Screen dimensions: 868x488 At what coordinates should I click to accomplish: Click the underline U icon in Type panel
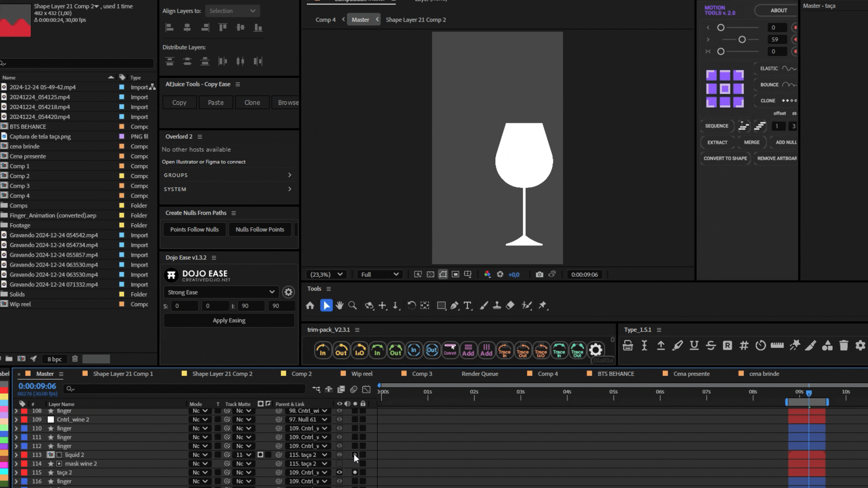tap(694, 346)
